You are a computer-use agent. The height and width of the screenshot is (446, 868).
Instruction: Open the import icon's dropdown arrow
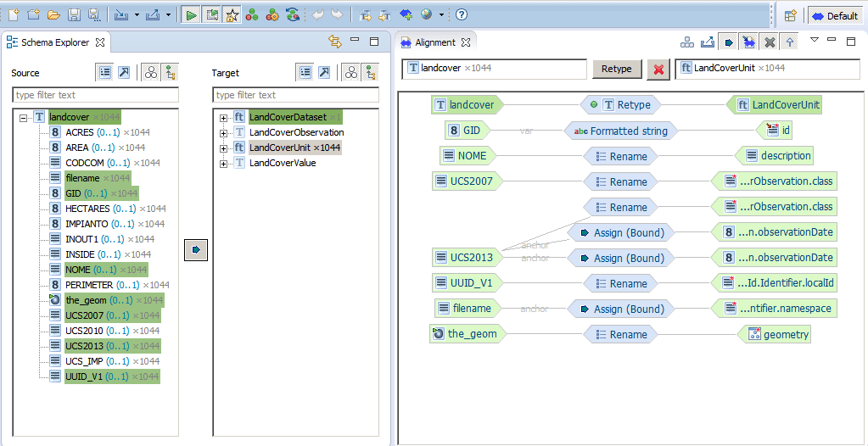click(x=137, y=15)
